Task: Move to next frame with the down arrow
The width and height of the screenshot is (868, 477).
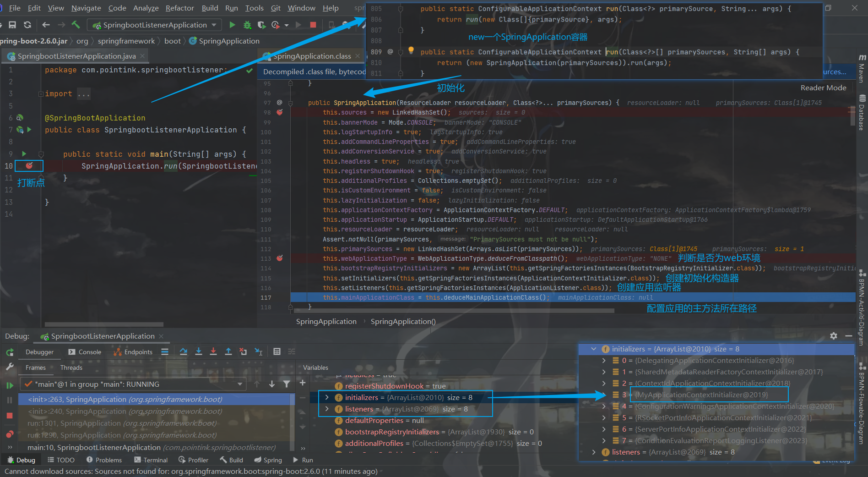Action: pos(272,384)
